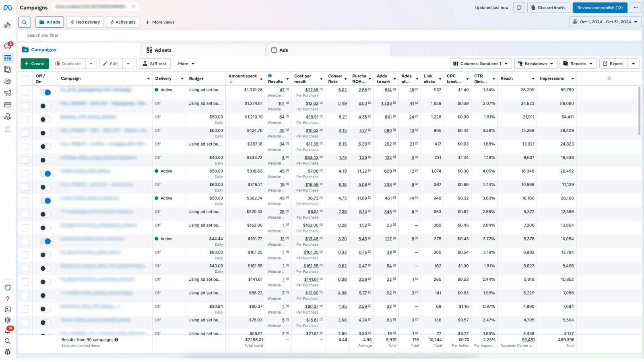
Task: Open the all tools hamburger menu icon
Action: [7, 129]
